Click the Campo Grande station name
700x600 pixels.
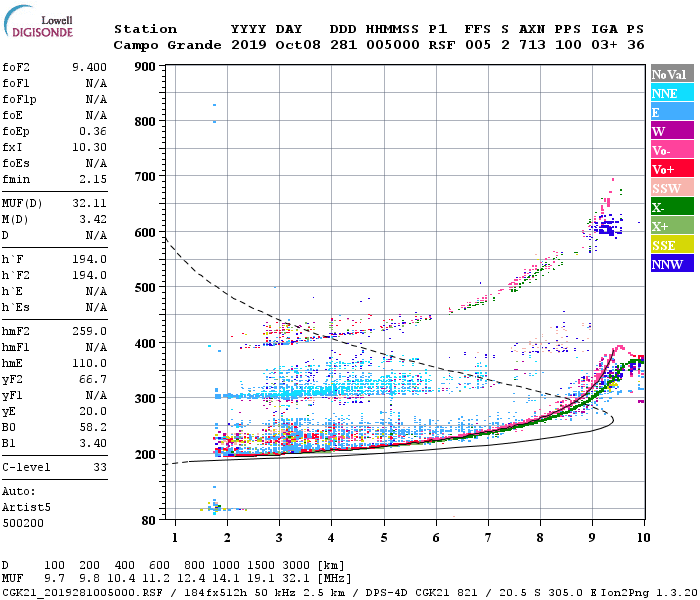[x=167, y=45]
